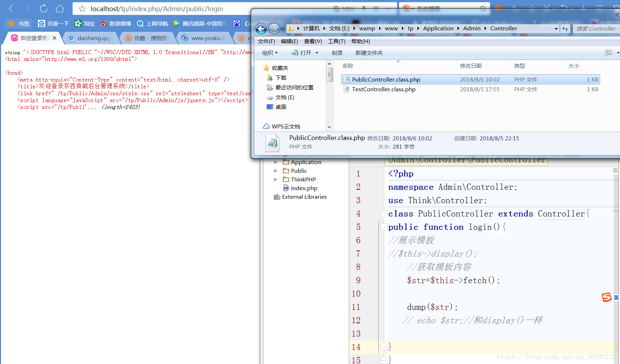Refresh the Explorer folder view
Image resolution: width=620 pixels, height=364 pixels.
coord(565,29)
